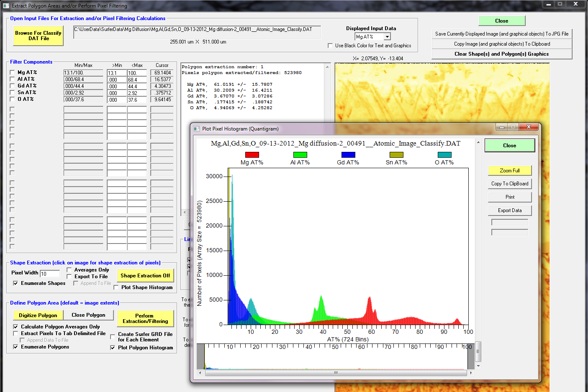Enable the Mg AT% filter checkbox
The width and height of the screenshot is (588, 392).
(12, 72)
